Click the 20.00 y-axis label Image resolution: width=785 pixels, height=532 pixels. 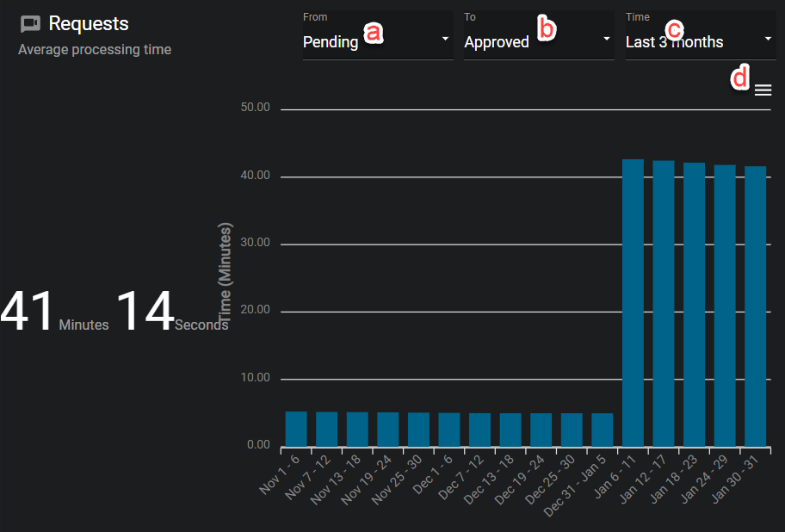256,310
